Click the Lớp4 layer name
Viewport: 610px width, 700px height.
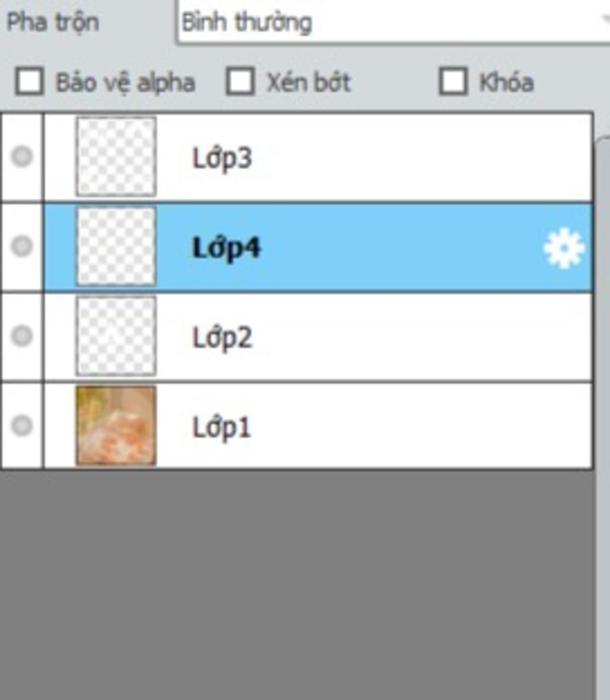point(226,248)
